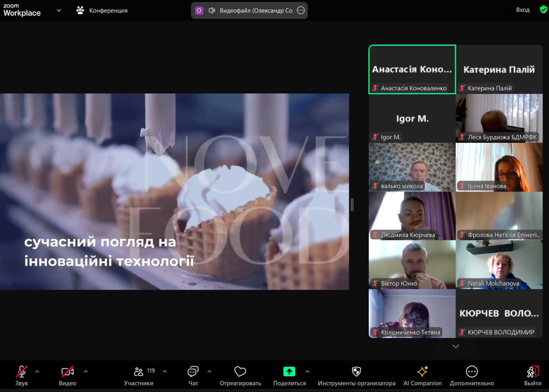Select Natali Molchanova video tile
The width and height of the screenshot is (549, 392).
point(499,265)
